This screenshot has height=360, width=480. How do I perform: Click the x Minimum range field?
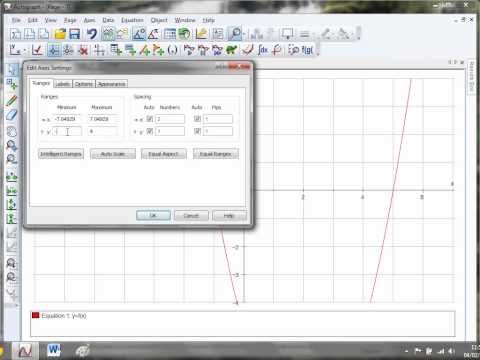tap(67, 119)
